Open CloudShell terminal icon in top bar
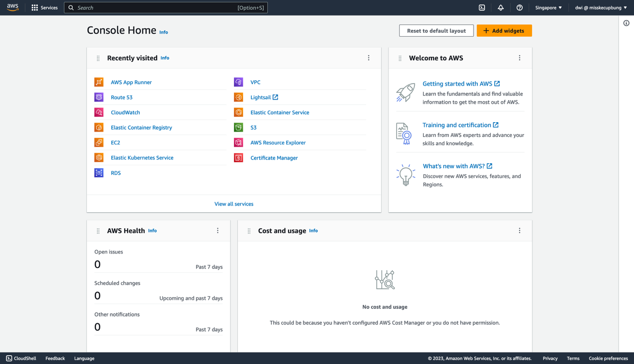 click(x=481, y=7)
